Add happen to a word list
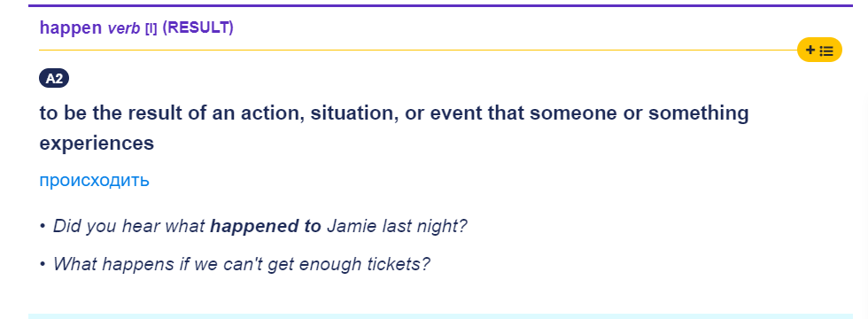Image resolution: width=868 pixels, height=319 pixels. (819, 51)
